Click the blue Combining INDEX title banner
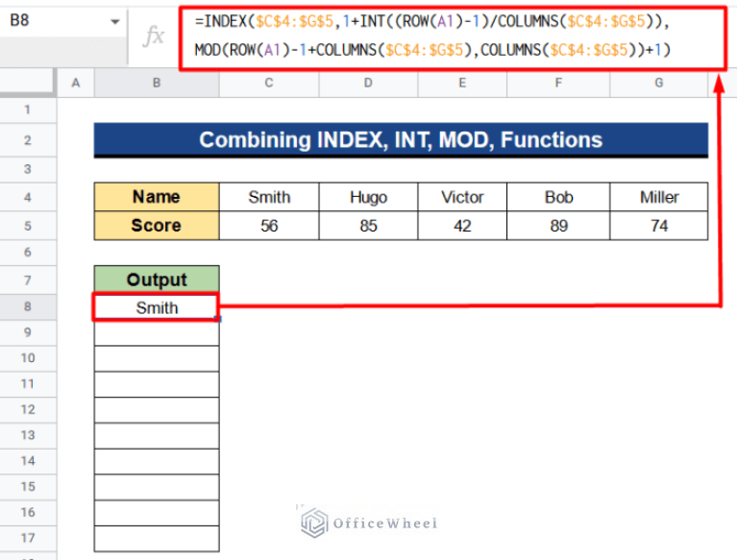Screen dimensions: 737x560 coord(401,140)
